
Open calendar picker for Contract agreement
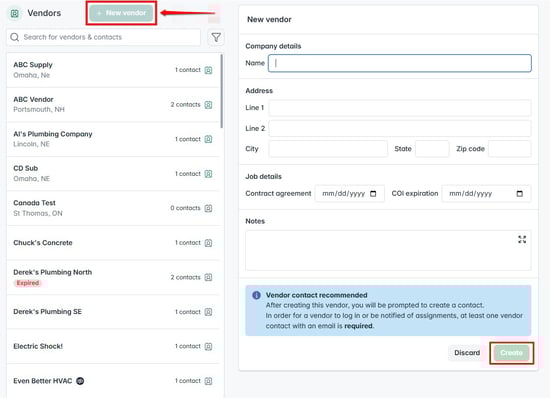click(373, 194)
